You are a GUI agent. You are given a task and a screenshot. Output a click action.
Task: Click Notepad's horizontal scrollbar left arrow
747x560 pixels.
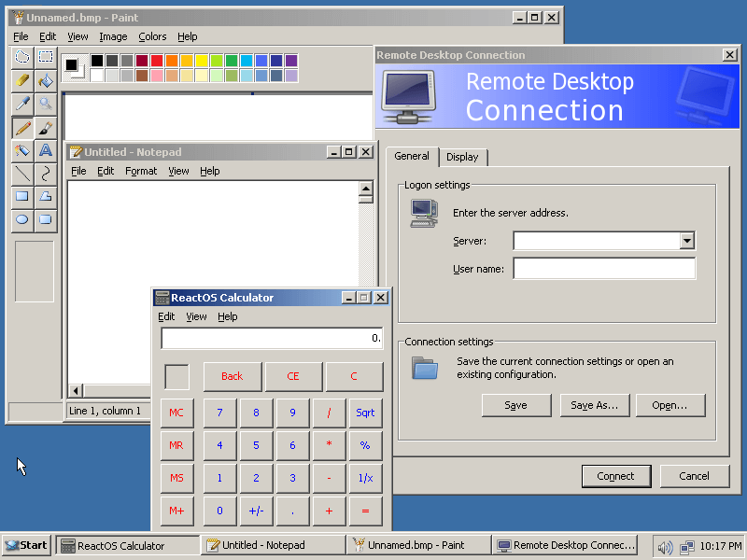tap(76, 391)
